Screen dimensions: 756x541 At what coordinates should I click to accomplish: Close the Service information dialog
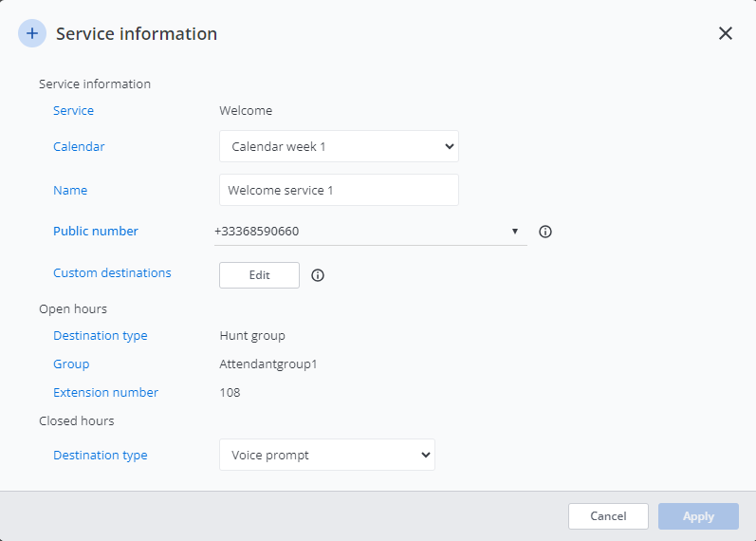coord(726,33)
